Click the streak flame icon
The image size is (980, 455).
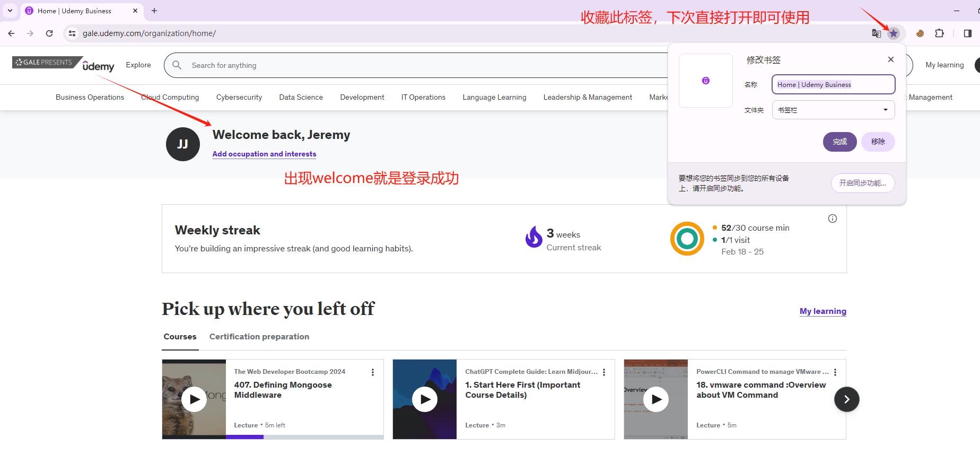(x=533, y=237)
